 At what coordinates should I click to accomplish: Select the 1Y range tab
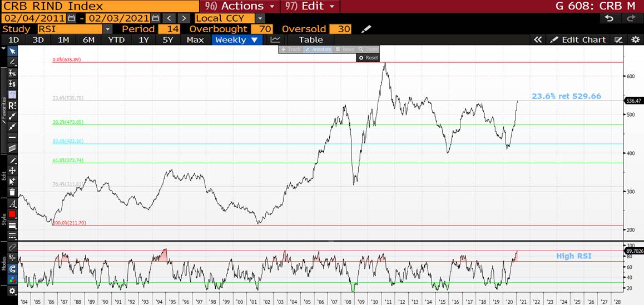pos(143,40)
